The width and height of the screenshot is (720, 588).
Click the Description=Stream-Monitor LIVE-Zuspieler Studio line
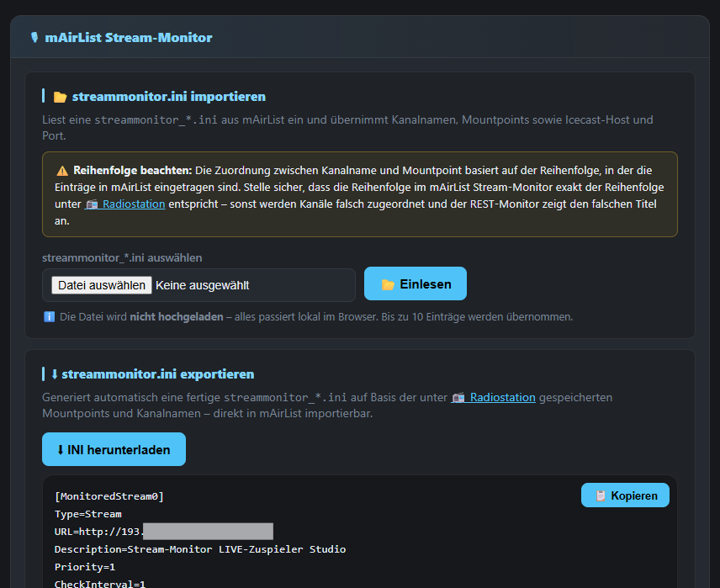[x=200, y=549]
